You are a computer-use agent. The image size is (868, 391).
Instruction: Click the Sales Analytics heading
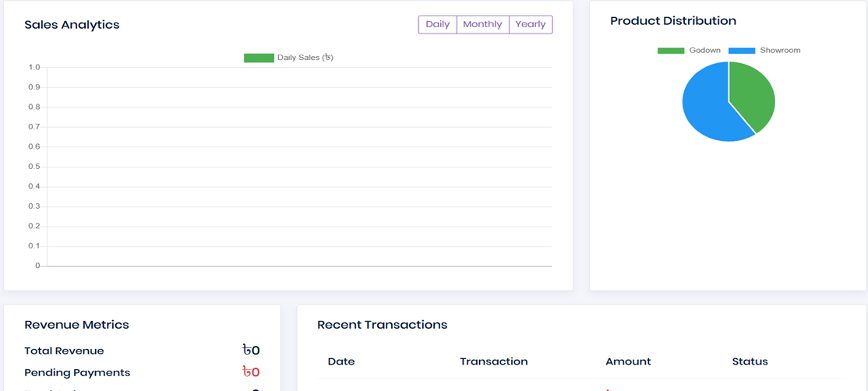72,25
